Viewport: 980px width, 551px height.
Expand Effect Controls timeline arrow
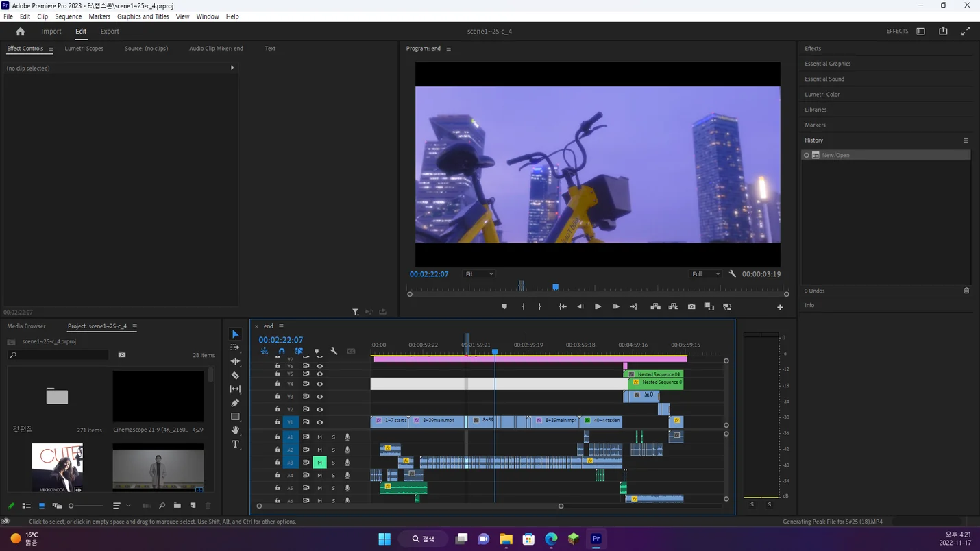coord(232,68)
